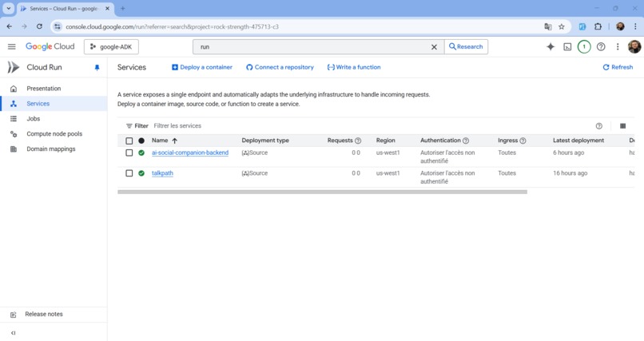The width and height of the screenshot is (644, 341).
Task: Click the Requests column help icon
Action: (x=358, y=141)
